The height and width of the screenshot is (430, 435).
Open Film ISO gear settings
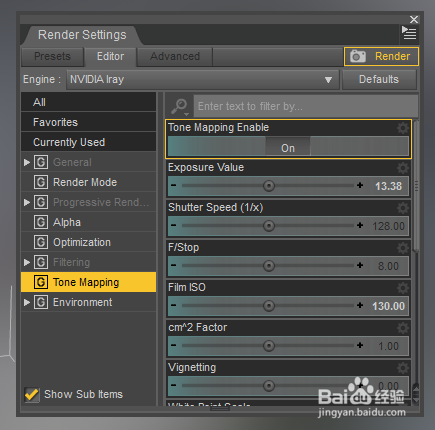pos(403,288)
